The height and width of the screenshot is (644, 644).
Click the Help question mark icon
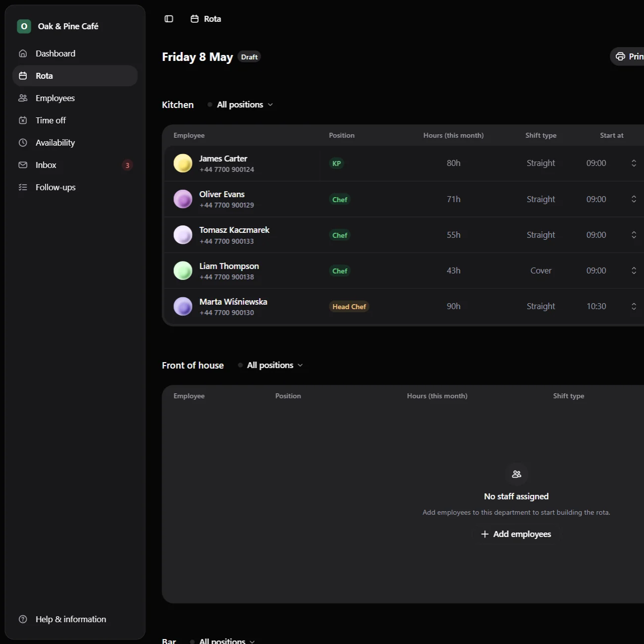tap(23, 619)
